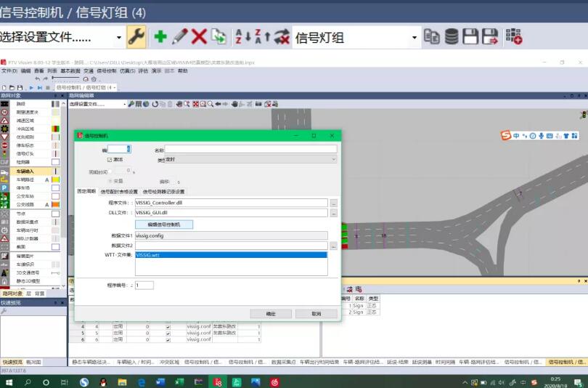This screenshot has width=588, height=388.
Task: Click the program number field showing 1
Action: click(x=144, y=285)
